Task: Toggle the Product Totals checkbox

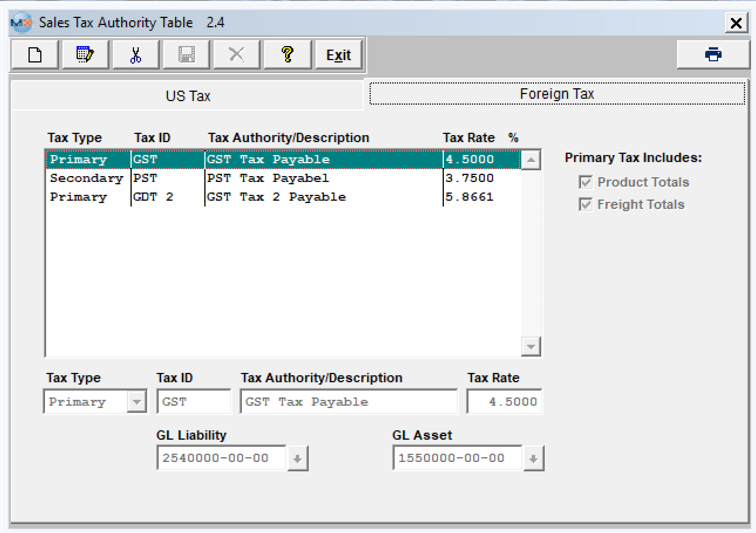Action: [585, 182]
